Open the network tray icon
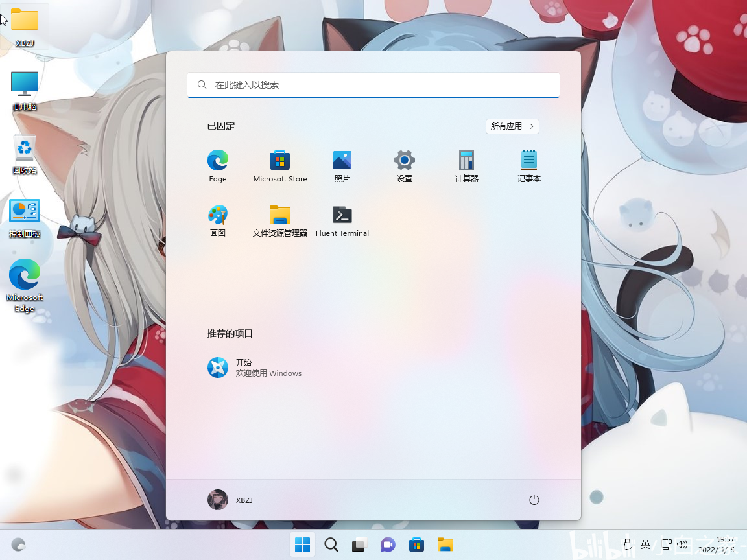The image size is (747, 560). coord(667,544)
